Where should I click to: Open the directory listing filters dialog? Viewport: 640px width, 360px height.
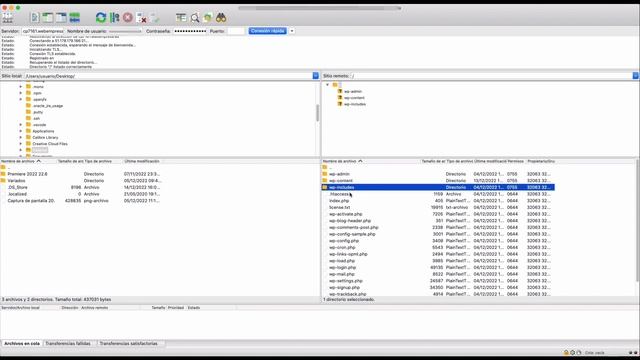[181, 18]
